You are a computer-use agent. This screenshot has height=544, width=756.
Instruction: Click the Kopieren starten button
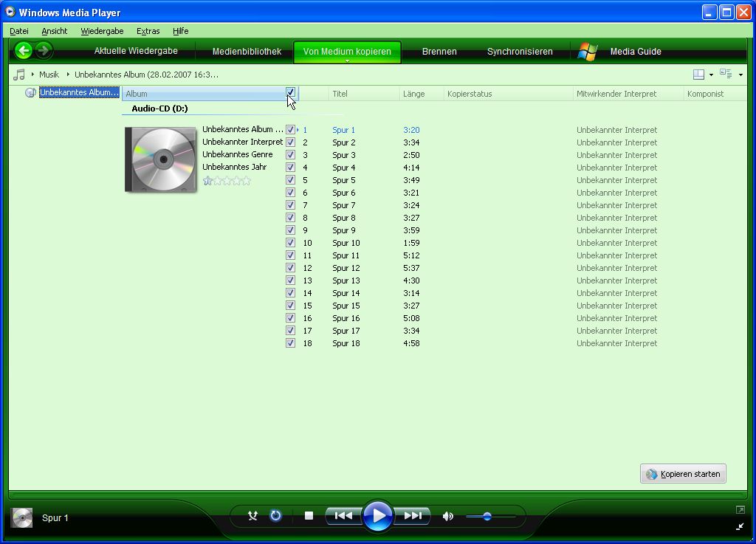click(x=683, y=474)
